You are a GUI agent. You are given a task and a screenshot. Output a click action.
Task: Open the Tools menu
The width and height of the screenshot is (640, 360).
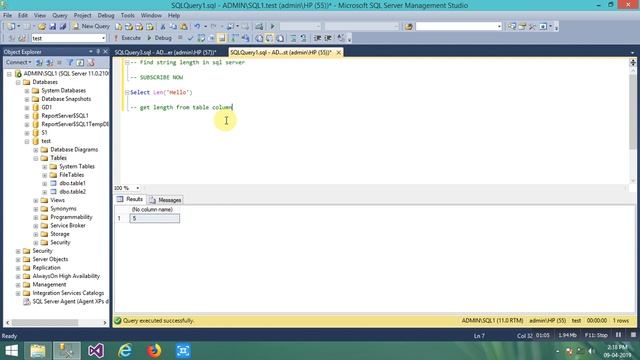coord(128,16)
